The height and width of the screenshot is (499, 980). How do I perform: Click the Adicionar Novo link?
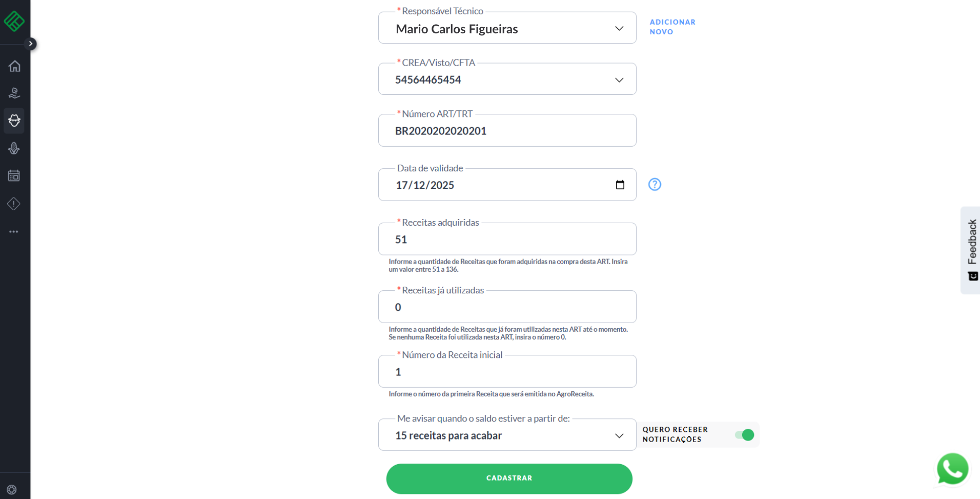click(672, 27)
